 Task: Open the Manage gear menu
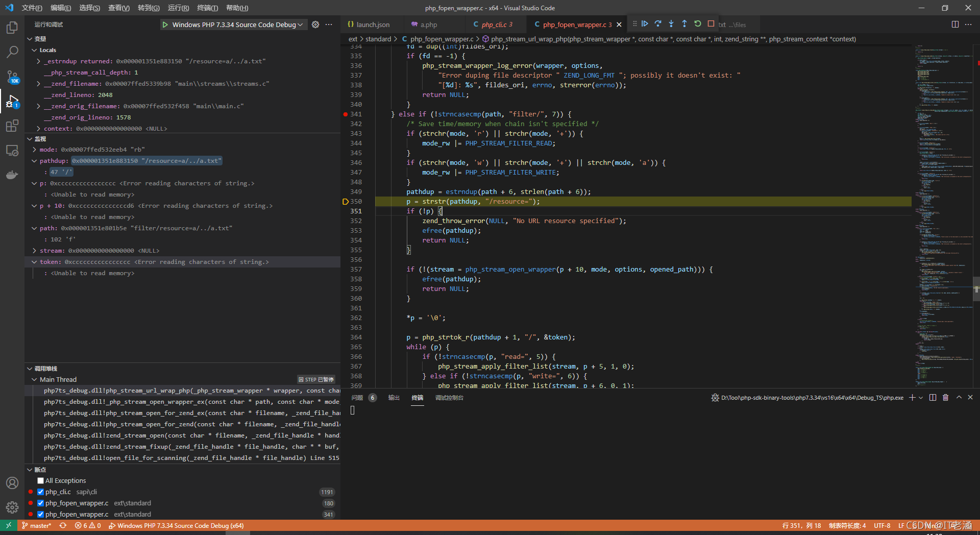coord(12,507)
